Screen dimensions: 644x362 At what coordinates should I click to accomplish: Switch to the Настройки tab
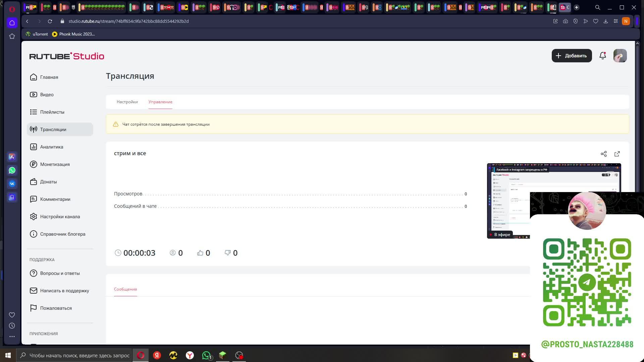[127, 102]
